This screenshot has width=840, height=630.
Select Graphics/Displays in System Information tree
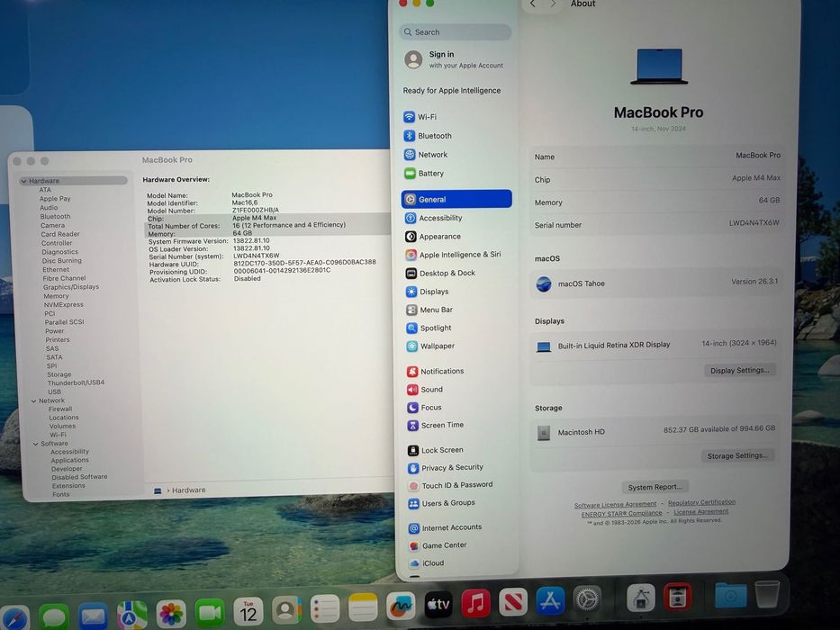[71, 287]
